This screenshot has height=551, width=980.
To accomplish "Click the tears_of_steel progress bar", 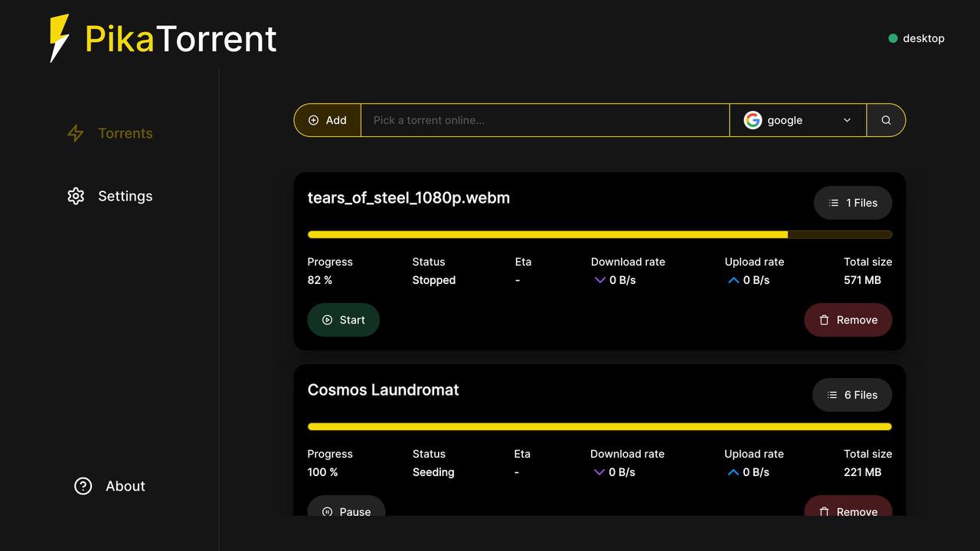I will tap(599, 235).
